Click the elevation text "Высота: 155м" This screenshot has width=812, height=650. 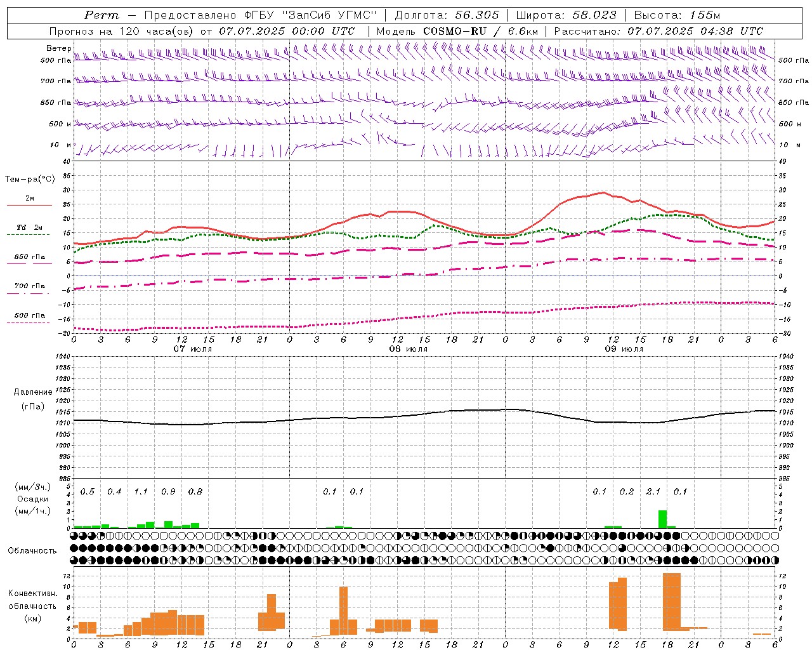click(x=678, y=15)
